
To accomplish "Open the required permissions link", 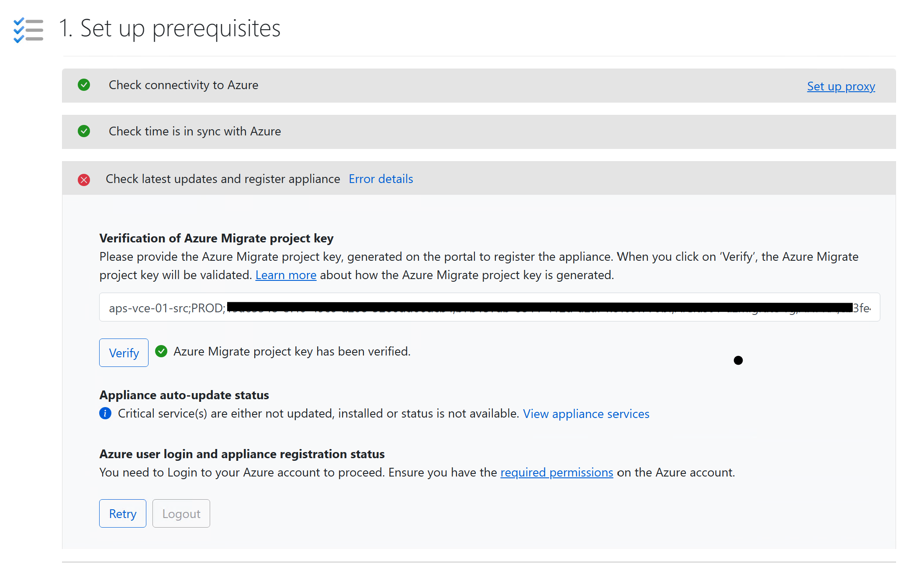I will 557,473.
